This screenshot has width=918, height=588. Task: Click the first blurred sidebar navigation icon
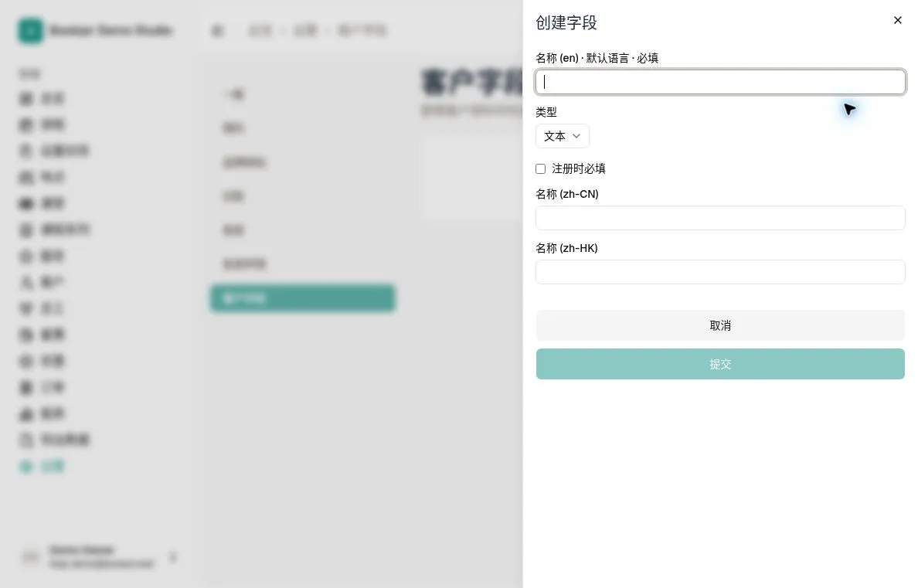pyautogui.click(x=26, y=98)
